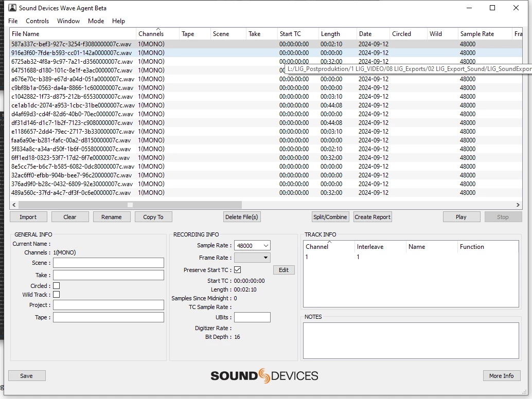Play the selected file
Screen dimensions: 532x399
click(x=462, y=217)
